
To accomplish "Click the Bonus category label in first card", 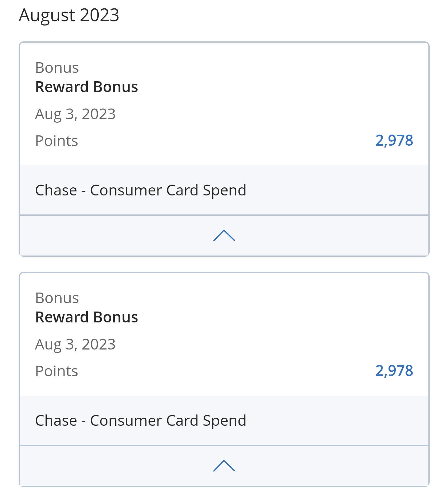I will (x=57, y=68).
